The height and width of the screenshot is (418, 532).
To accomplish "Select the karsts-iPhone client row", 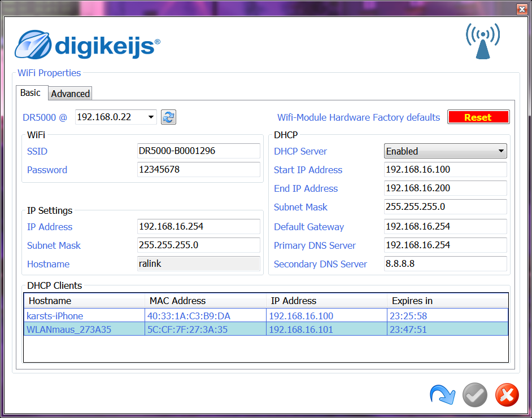I will [x=266, y=316].
